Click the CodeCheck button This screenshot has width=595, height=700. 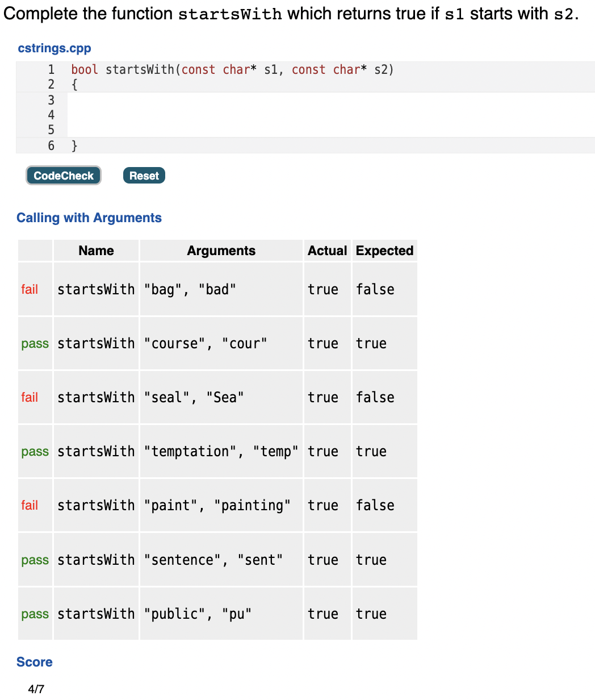click(x=63, y=175)
